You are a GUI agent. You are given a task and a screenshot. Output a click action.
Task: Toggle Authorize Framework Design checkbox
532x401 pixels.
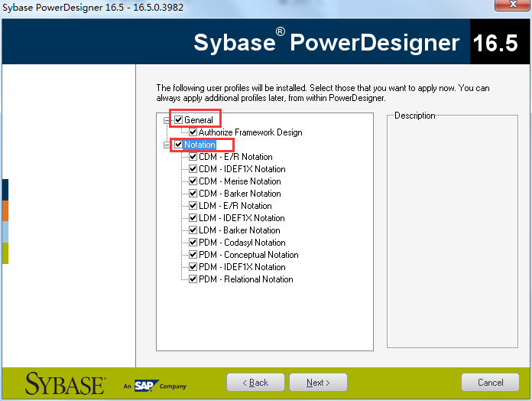coord(193,132)
